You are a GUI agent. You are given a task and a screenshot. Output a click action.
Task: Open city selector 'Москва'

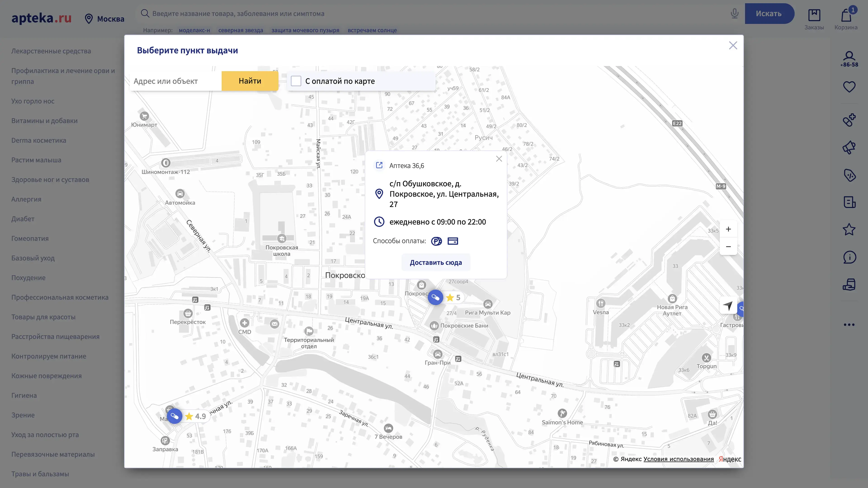(104, 19)
